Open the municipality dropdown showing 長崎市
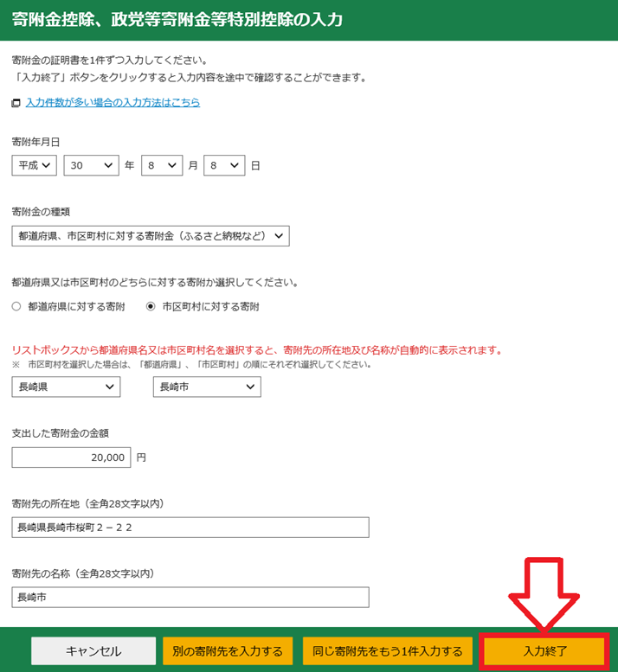Screen dimensions: 618x672 click(x=207, y=387)
